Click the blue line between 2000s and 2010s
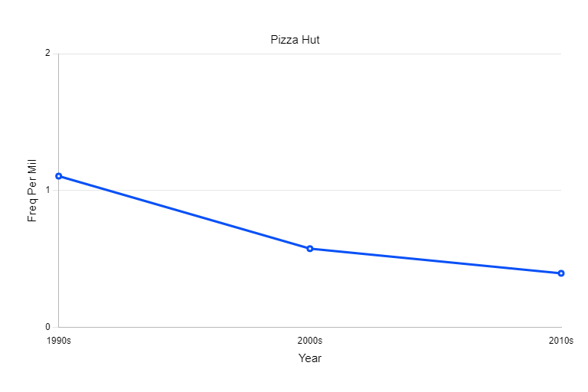 (x=436, y=261)
